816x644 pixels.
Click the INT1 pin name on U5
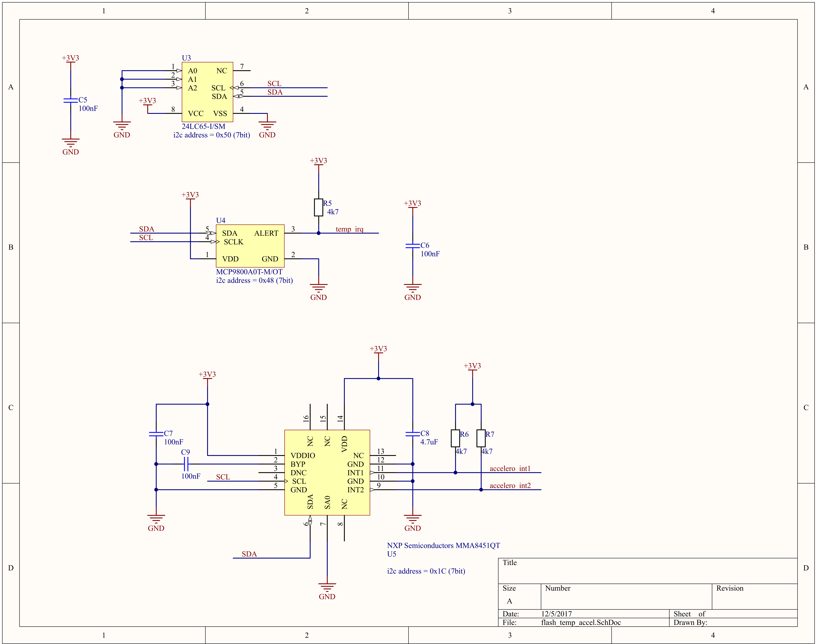click(x=355, y=473)
